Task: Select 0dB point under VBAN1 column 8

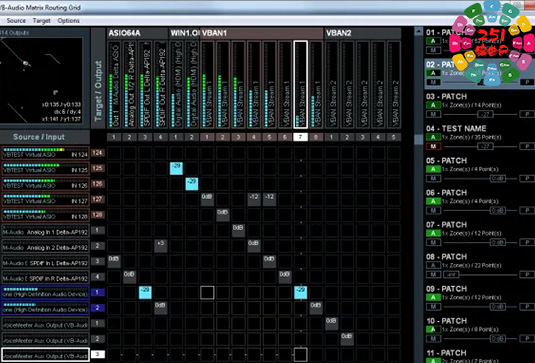Action: coord(316,308)
